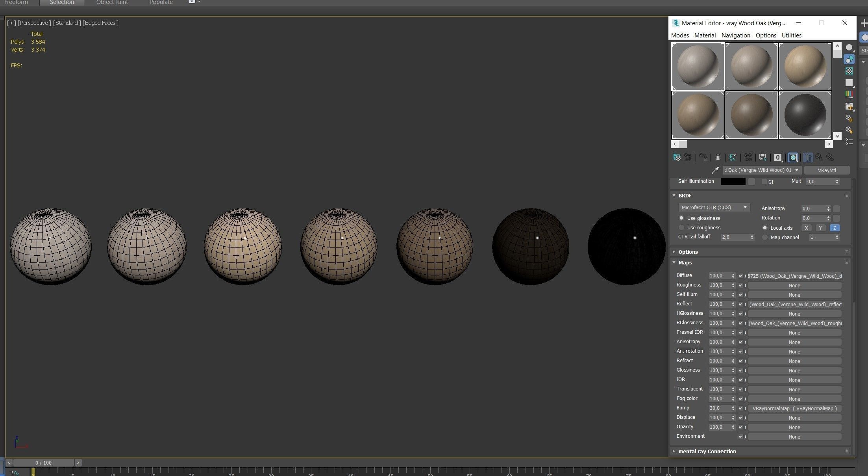The image size is (868, 476).
Task: Click the Video Color Check icon
Action: pos(849,94)
